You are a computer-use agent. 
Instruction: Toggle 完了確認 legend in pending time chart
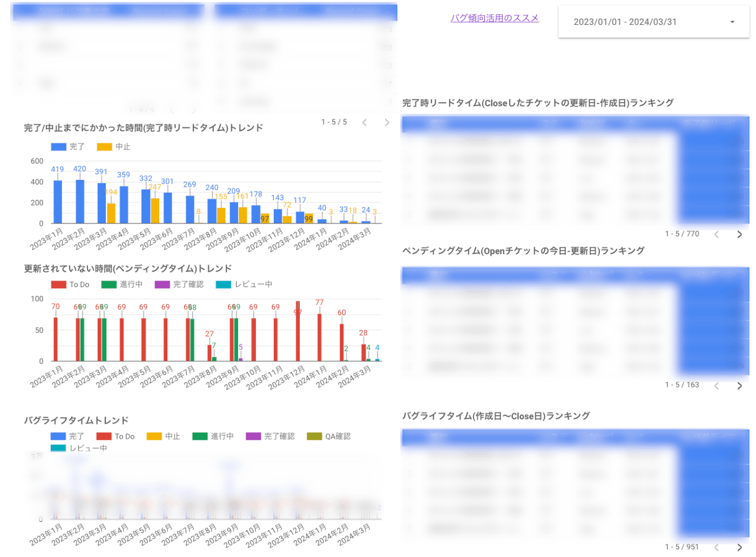point(179,284)
